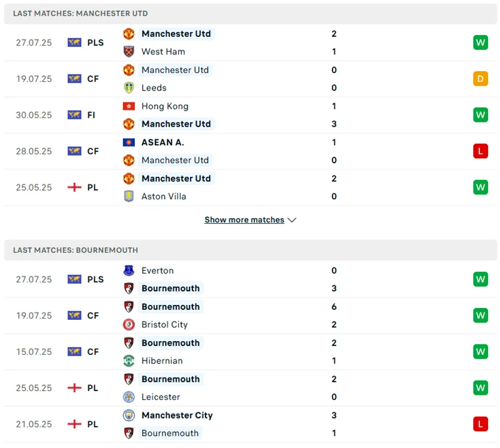Click the Hibernian club crest
500x448 pixels.
click(x=129, y=361)
